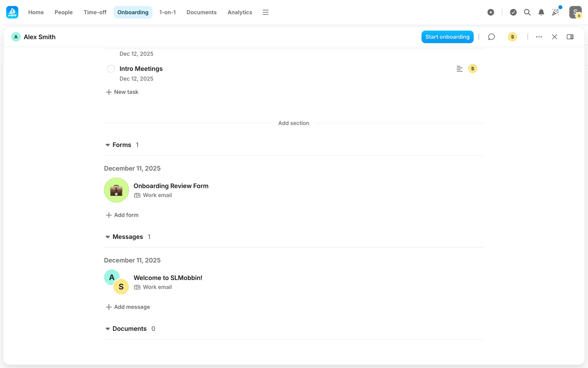
Task: Click the celebration confetti icon
Action: coord(556,12)
